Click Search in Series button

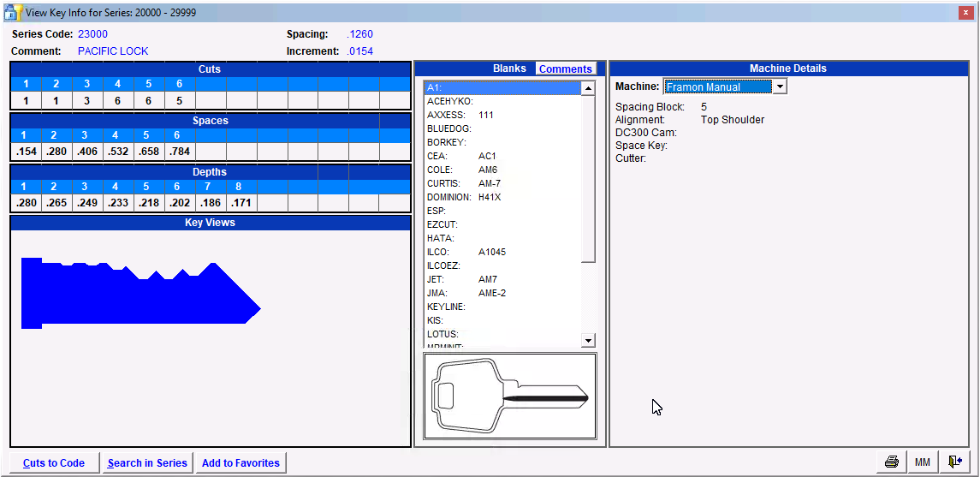[x=147, y=463]
